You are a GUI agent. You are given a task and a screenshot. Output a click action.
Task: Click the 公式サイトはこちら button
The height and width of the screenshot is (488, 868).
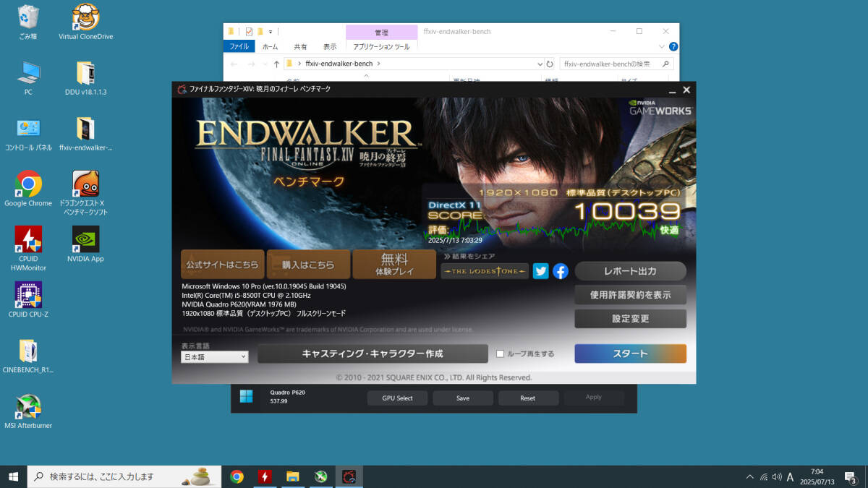pos(222,265)
